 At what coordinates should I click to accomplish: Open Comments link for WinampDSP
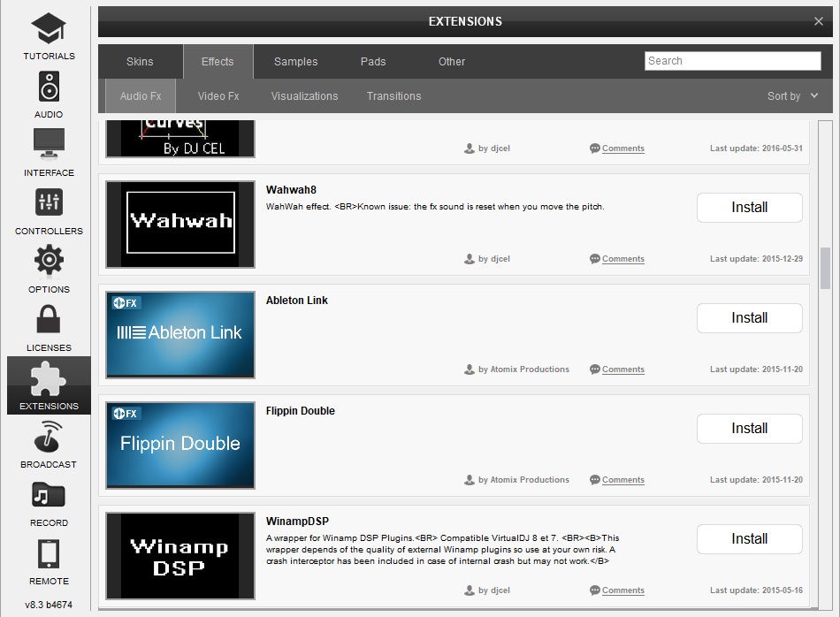623,590
